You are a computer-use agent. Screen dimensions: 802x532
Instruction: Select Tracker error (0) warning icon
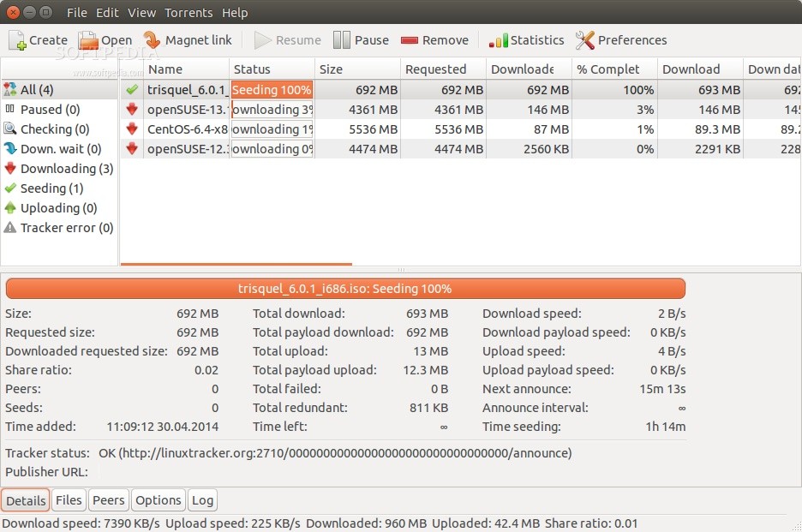tap(10, 228)
